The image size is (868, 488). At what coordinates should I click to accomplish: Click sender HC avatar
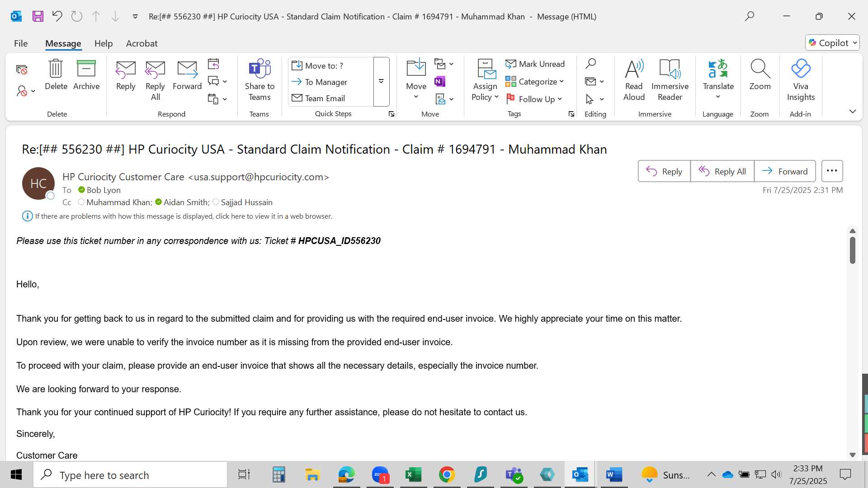(38, 183)
